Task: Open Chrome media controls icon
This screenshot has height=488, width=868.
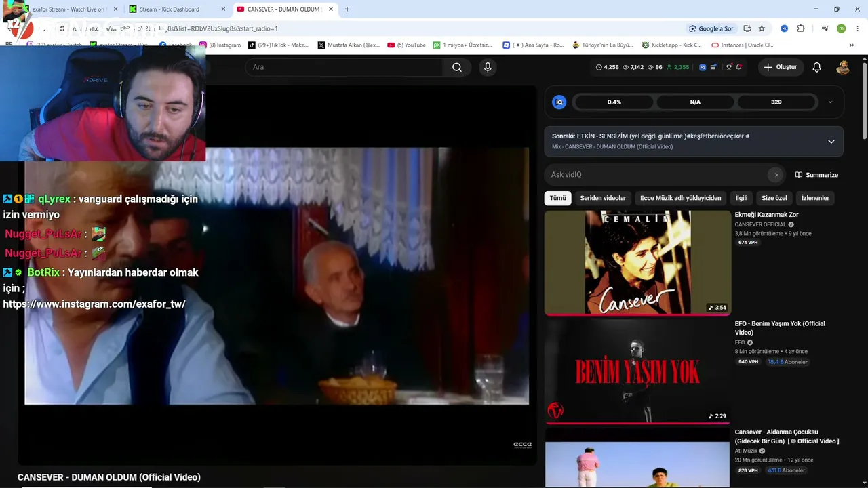Action: coord(825,28)
